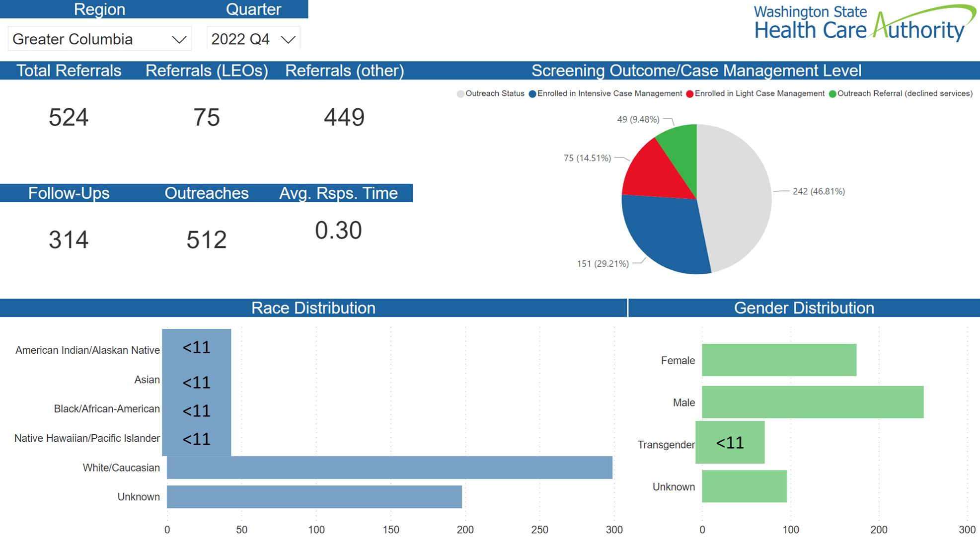Click the Gender Distribution header
The height and width of the screenshot is (559, 980).
tap(804, 308)
